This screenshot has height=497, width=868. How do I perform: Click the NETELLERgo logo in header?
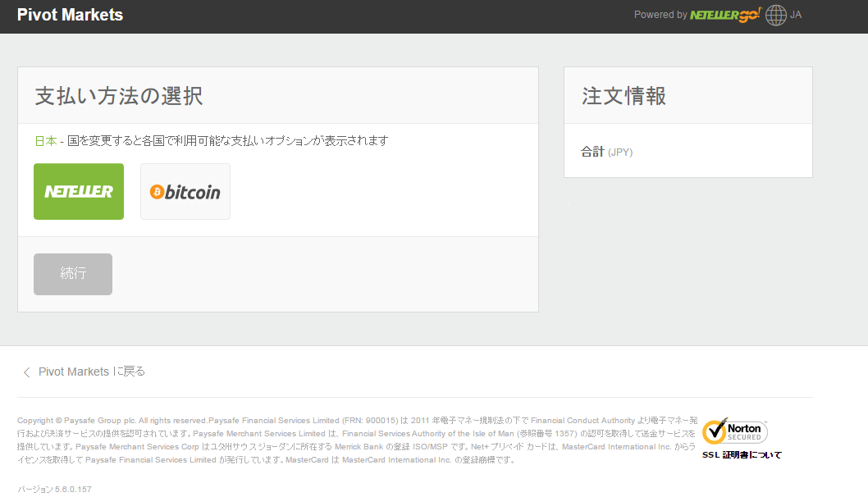point(726,15)
